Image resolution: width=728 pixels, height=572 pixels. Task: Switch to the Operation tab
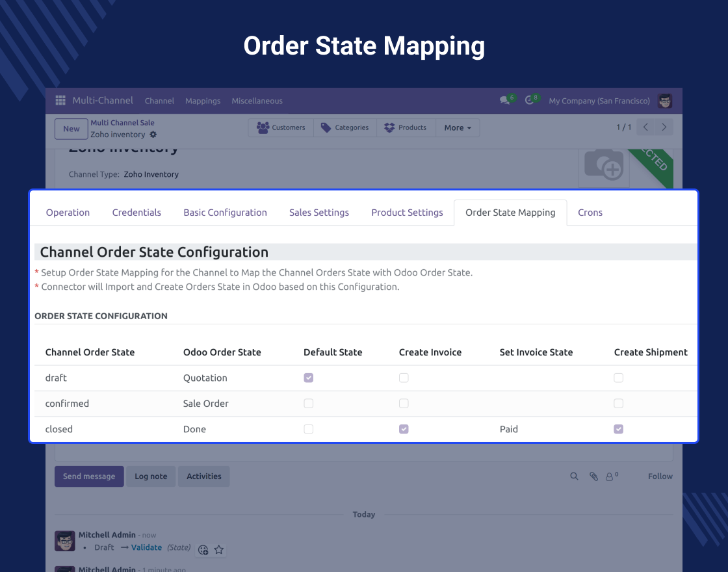click(68, 213)
